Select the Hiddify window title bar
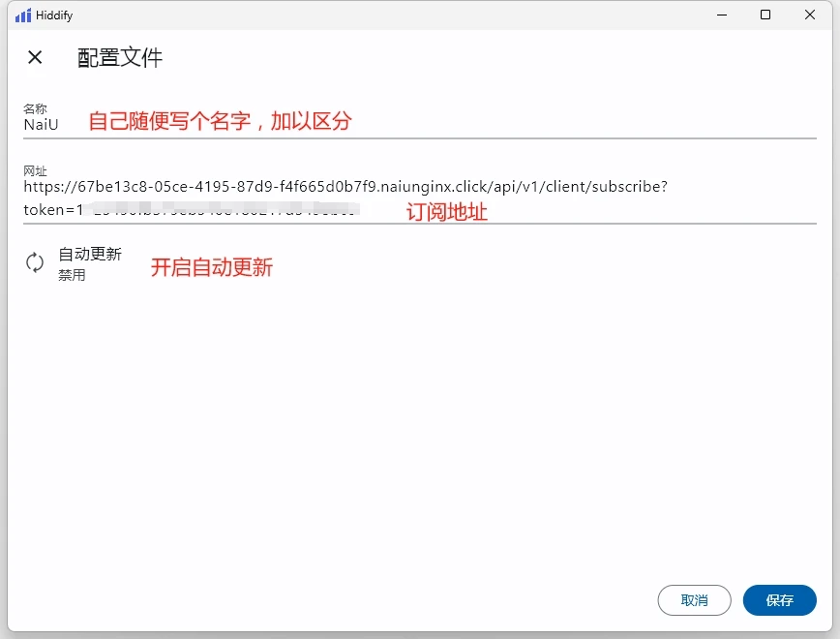This screenshot has height=639, width=840. (x=387, y=15)
